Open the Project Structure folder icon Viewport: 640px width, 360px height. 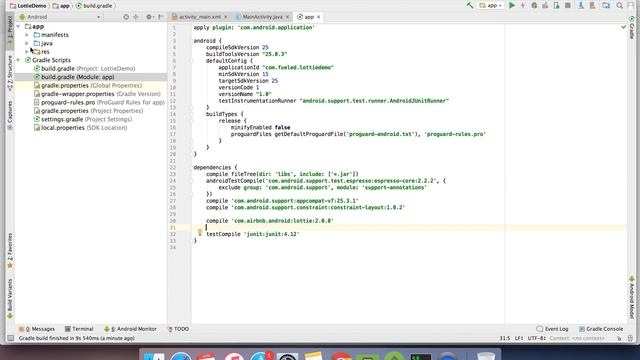coord(607,6)
